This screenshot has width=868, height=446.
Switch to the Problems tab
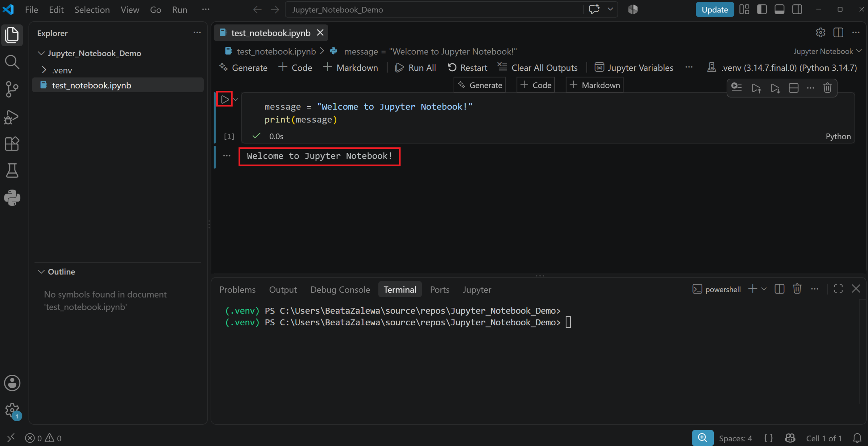237,289
